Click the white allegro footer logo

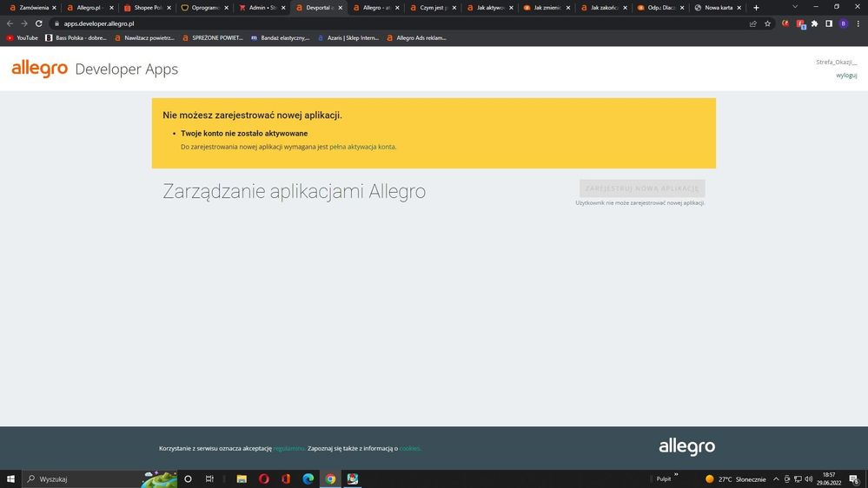click(686, 446)
